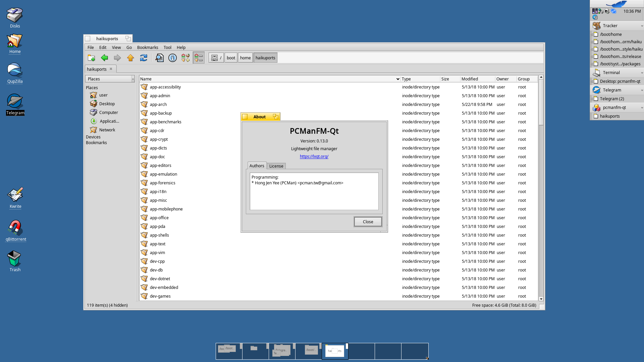Jump to home in path bar
This screenshot has height=362, width=644.
pyautogui.click(x=245, y=58)
